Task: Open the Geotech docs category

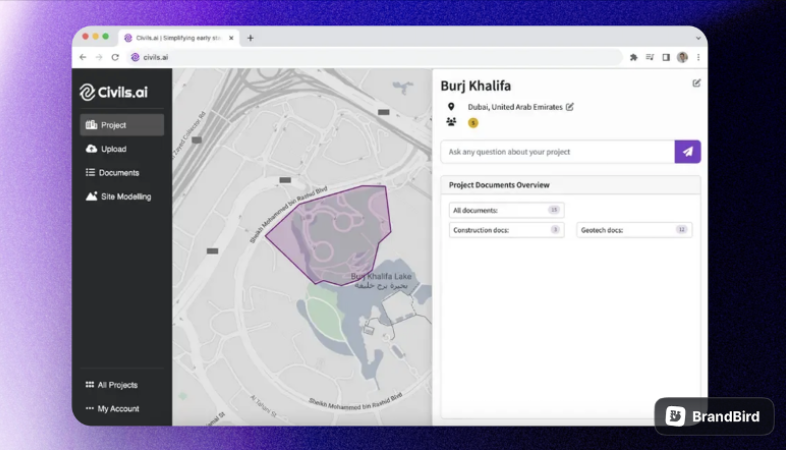Action: point(634,230)
